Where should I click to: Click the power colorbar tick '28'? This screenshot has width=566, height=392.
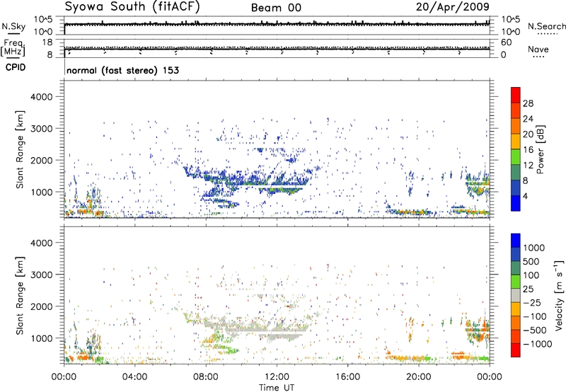tap(528, 103)
